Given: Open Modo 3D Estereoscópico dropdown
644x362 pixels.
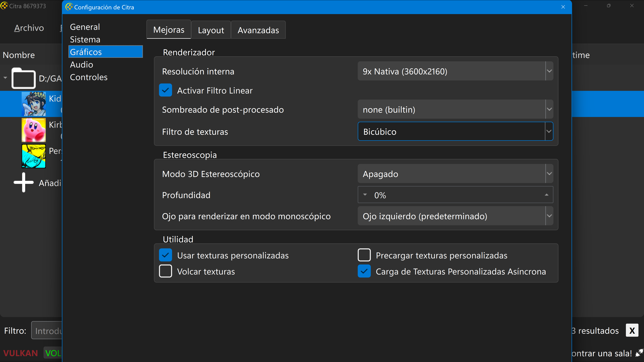Looking at the screenshot, I should click(455, 174).
